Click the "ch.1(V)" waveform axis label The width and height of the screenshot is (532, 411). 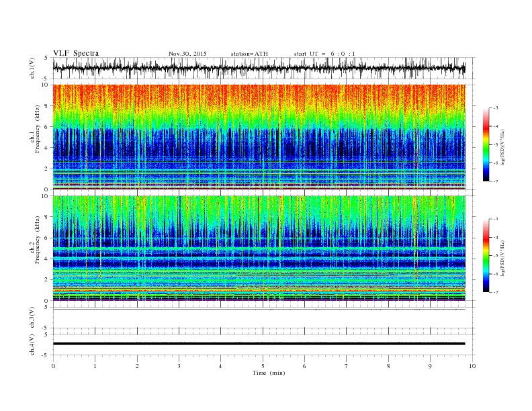tap(32, 68)
